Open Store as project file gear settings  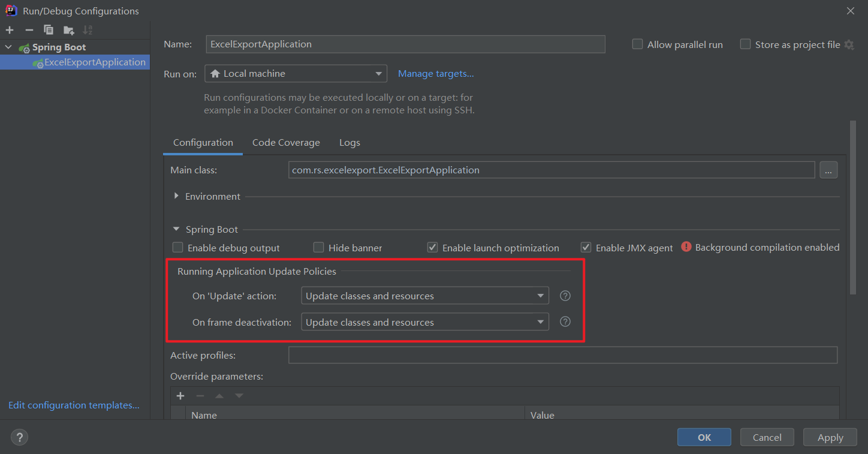pyautogui.click(x=849, y=45)
